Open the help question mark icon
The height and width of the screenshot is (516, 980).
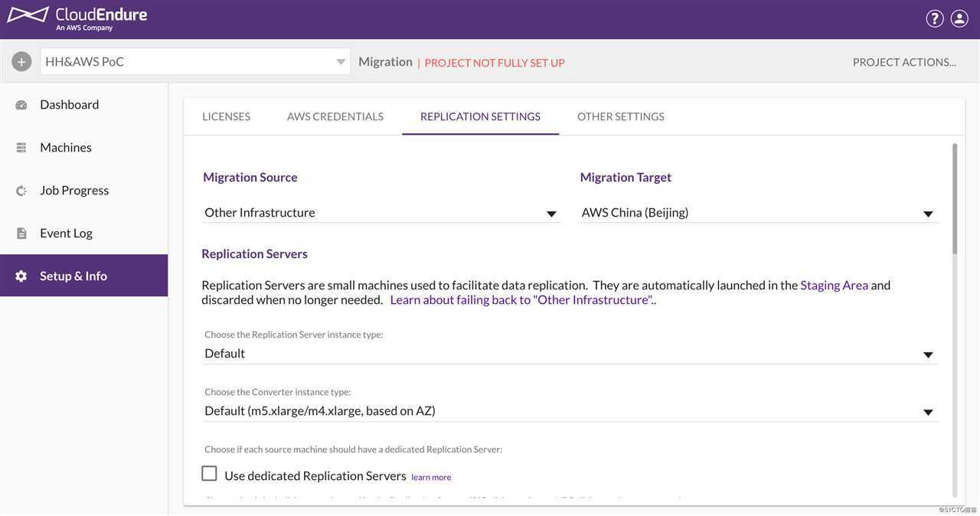(935, 18)
